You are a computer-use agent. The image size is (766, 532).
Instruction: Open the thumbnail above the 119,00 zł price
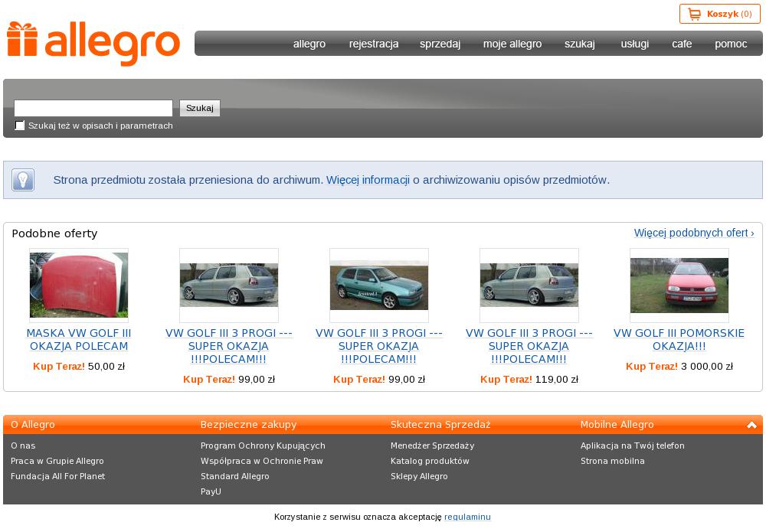click(529, 285)
